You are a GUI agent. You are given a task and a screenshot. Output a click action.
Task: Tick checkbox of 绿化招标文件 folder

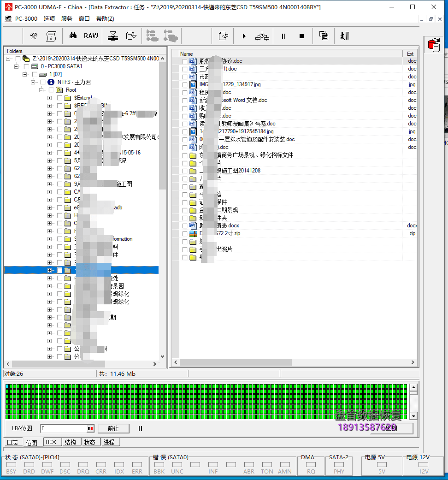click(184, 155)
